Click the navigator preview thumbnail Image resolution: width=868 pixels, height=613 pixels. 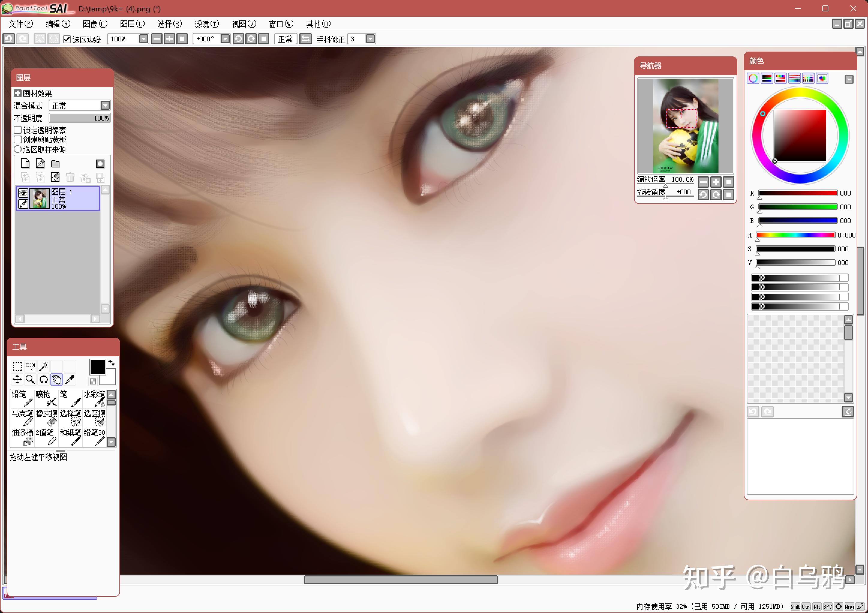point(685,125)
